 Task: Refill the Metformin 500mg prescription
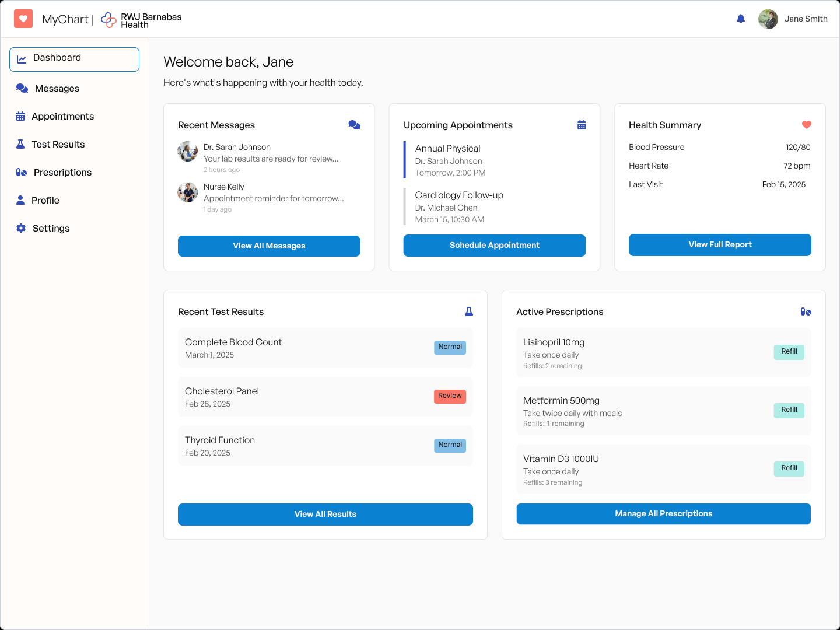click(x=789, y=410)
